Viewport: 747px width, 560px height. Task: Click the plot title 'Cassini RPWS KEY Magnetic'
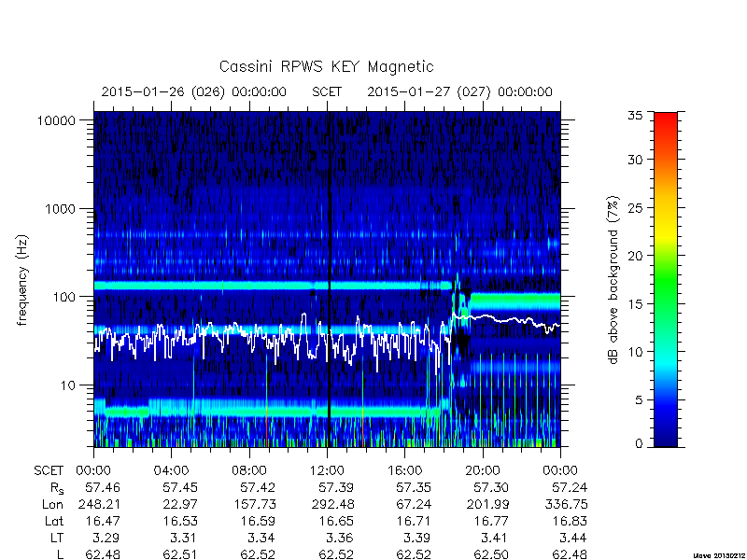pos(326,66)
